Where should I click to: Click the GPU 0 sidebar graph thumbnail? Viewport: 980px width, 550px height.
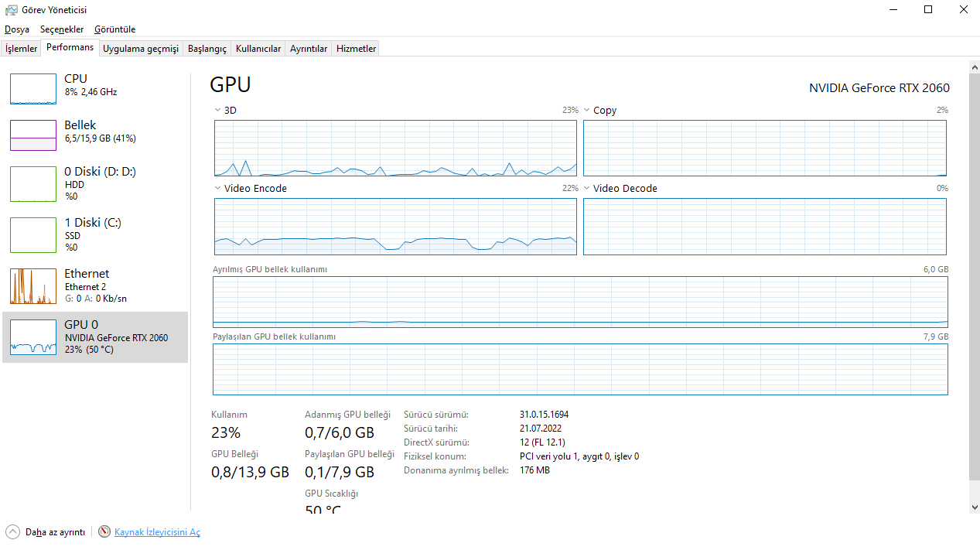(x=33, y=337)
